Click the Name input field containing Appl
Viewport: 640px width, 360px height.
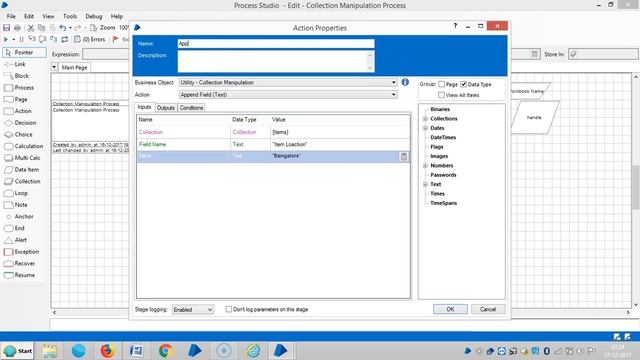point(276,44)
